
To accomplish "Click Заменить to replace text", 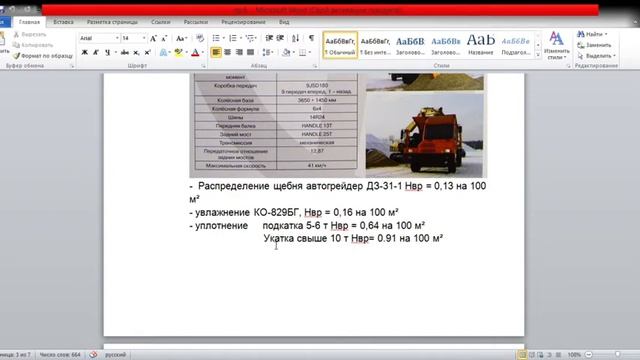I will [594, 45].
